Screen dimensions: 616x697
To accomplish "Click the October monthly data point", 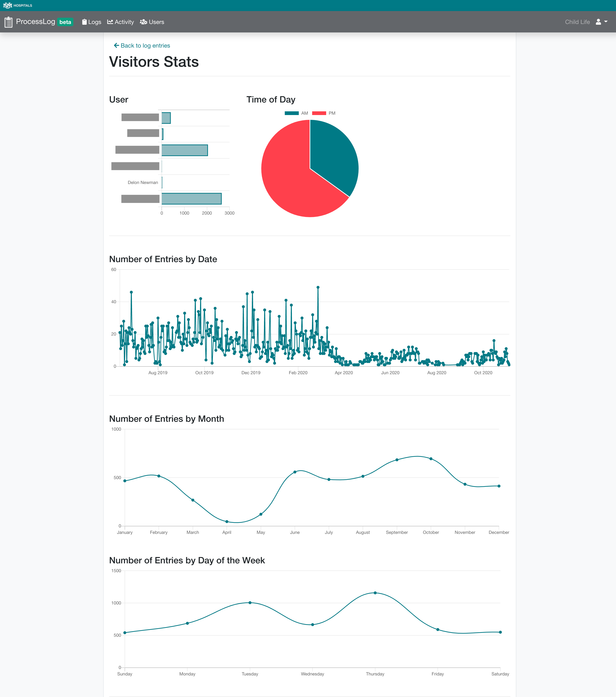I will pyautogui.click(x=431, y=459).
